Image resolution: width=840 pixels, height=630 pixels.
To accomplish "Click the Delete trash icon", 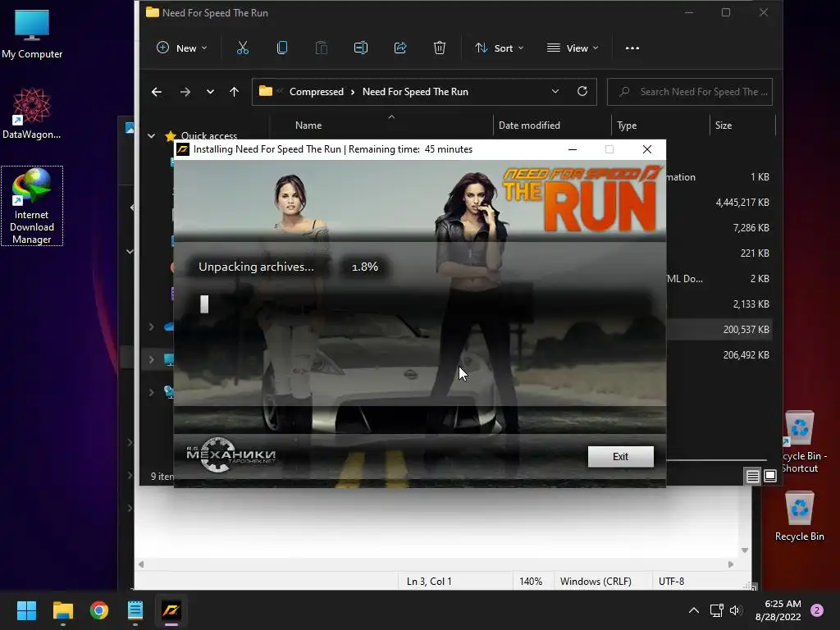I will tap(440, 48).
